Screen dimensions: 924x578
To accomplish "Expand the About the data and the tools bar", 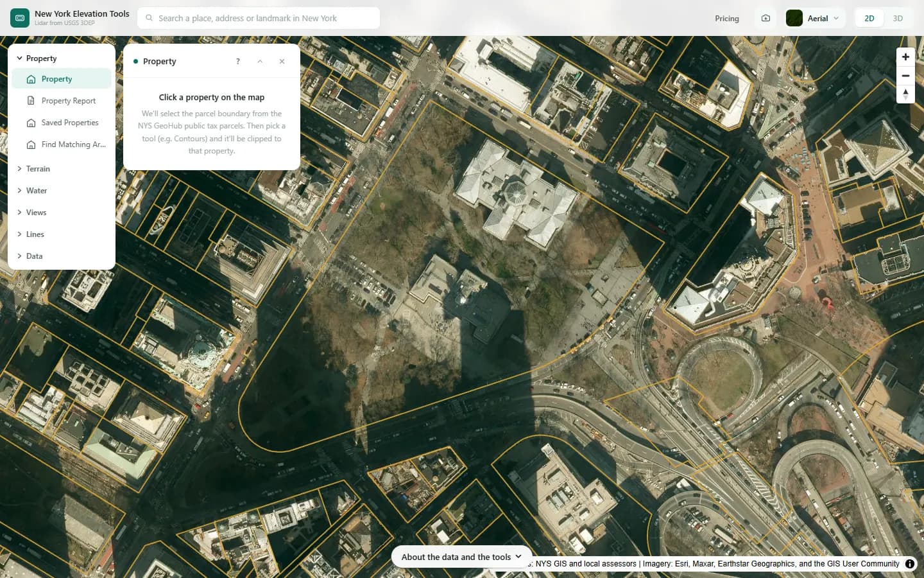I will click(461, 557).
